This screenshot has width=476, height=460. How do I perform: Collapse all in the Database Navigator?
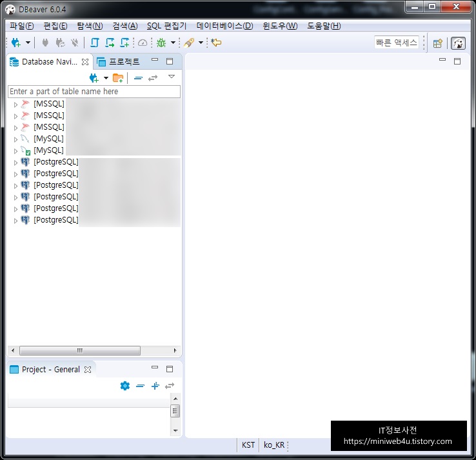tap(138, 78)
